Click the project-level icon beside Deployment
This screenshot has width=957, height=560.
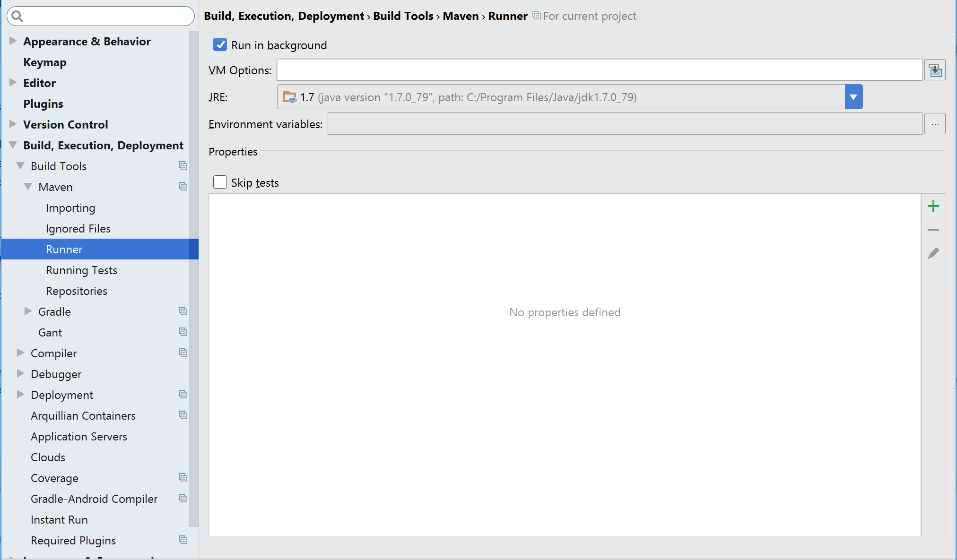pyautogui.click(x=183, y=394)
